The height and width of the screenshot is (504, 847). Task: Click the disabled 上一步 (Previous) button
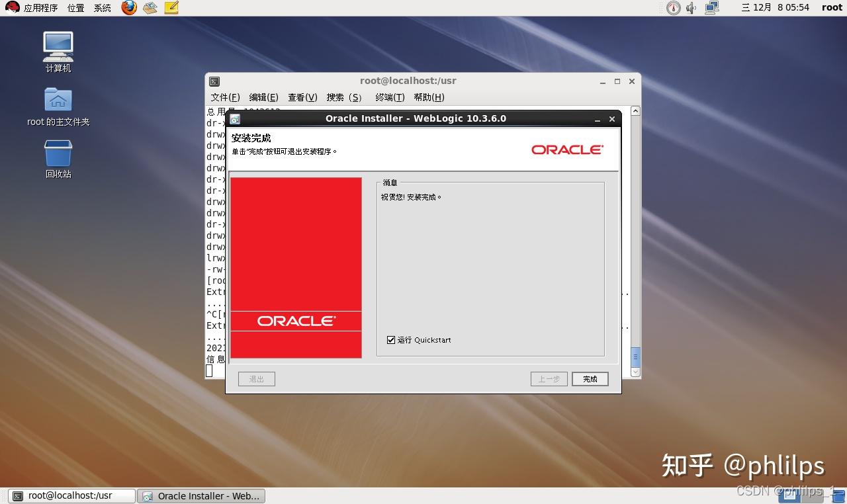(549, 379)
